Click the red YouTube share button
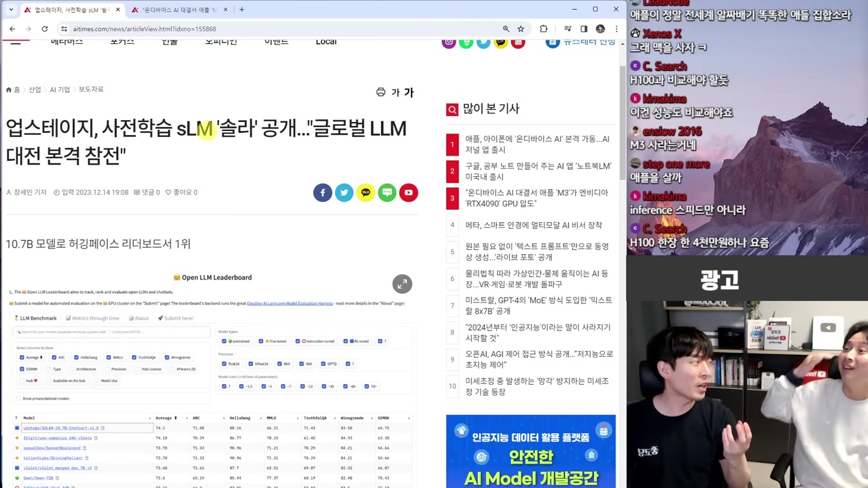The height and width of the screenshot is (488, 868). point(408,192)
